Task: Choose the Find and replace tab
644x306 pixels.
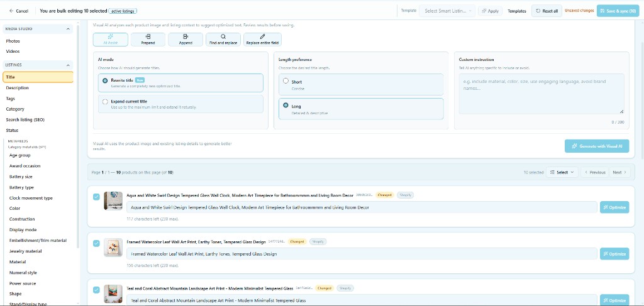Action: point(223,40)
